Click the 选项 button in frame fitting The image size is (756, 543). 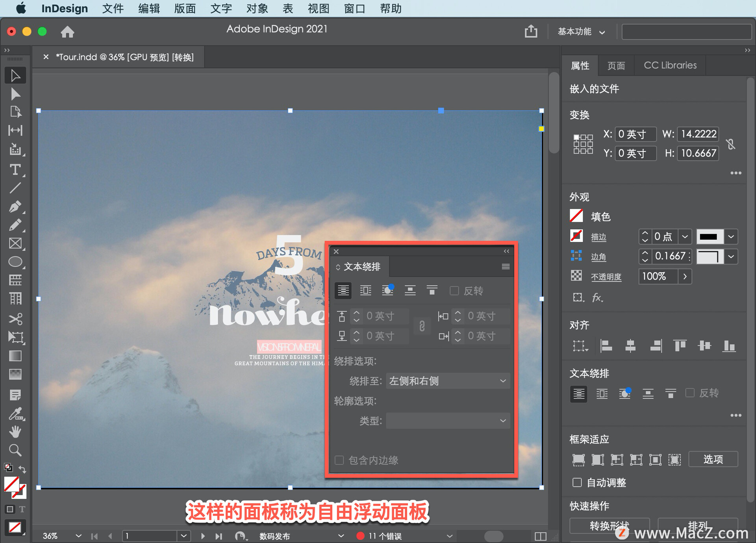pos(714,459)
